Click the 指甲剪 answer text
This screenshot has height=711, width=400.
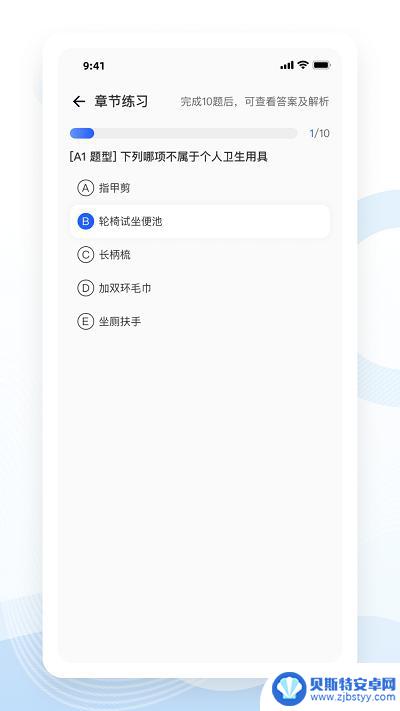(114, 188)
